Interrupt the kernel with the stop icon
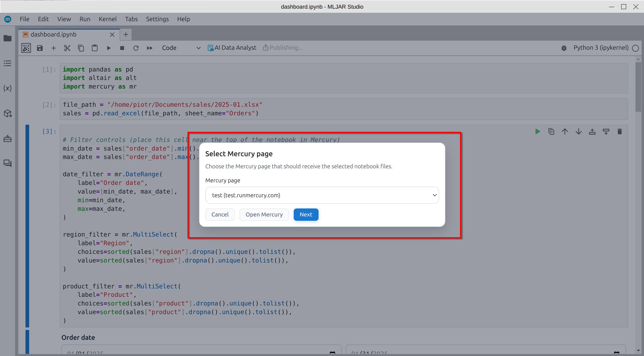Viewport: 644px width, 356px height. 122,48
